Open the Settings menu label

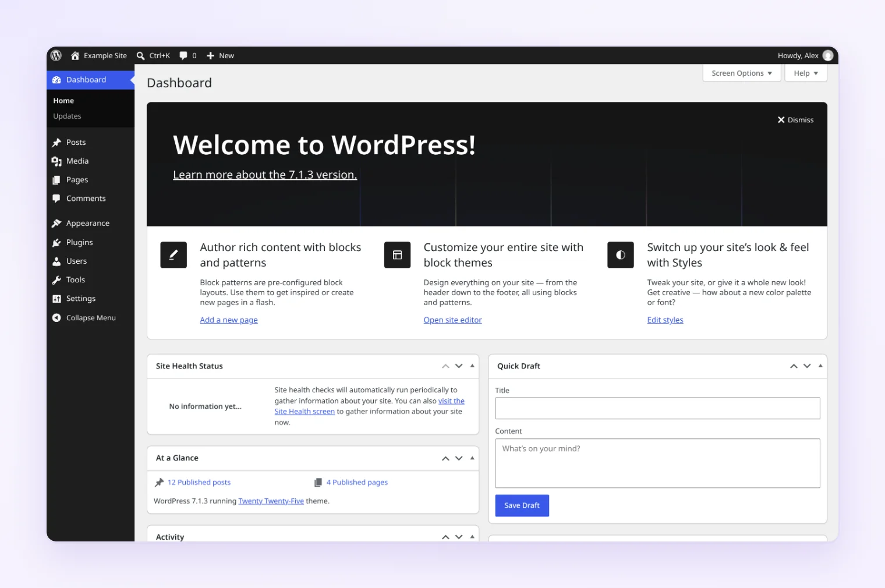(x=81, y=299)
